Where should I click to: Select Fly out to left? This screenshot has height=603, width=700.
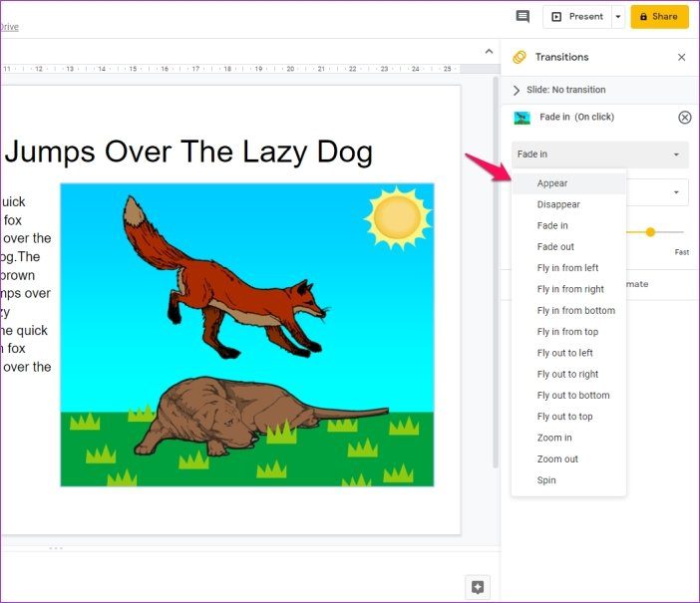tap(568, 353)
